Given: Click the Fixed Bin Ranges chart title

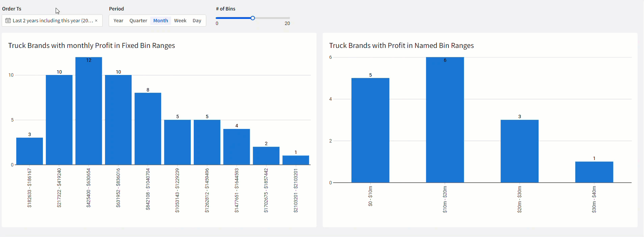Looking at the screenshot, I should 91,46.
